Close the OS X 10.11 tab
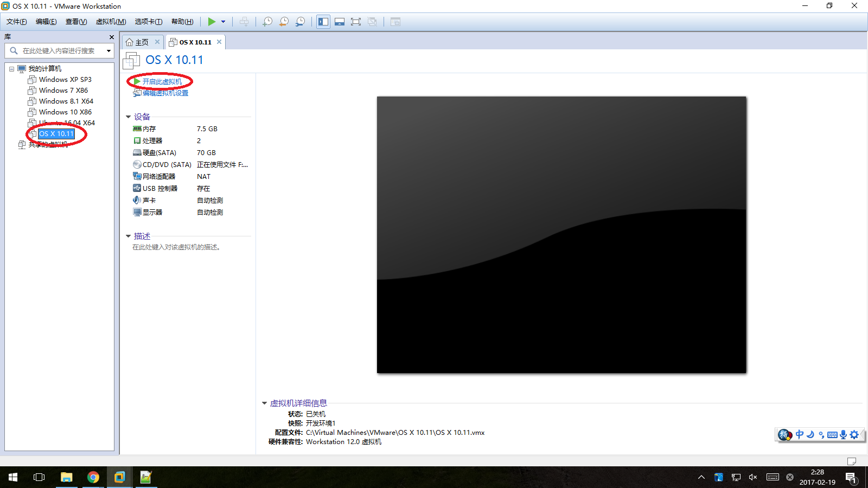The image size is (868, 488). tap(219, 42)
